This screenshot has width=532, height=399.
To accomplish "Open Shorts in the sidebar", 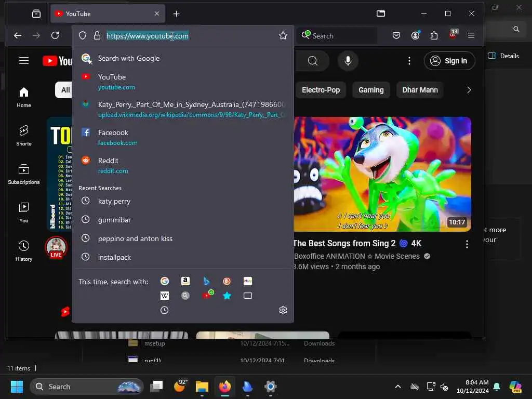I will (24, 136).
